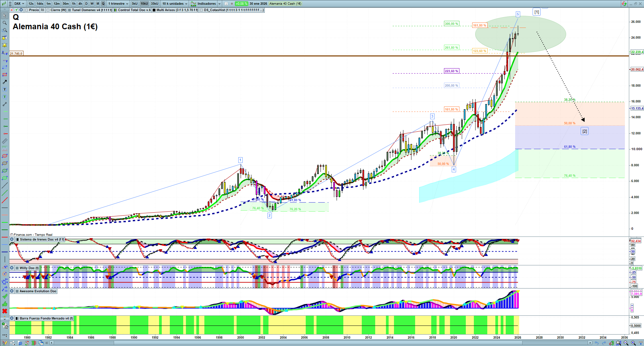Image resolution: width=644 pixels, height=346 pixels.
Task: Open the DAX instrument dropdown
Action: (19, 4)
